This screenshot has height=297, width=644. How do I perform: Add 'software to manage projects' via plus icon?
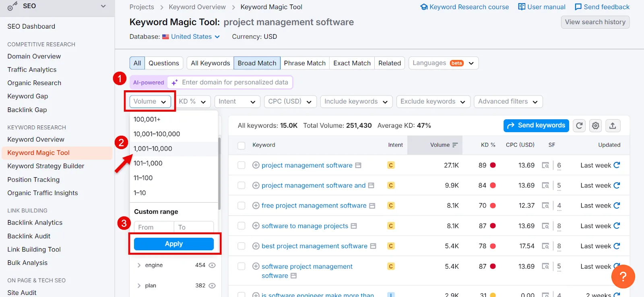[256, 226]
